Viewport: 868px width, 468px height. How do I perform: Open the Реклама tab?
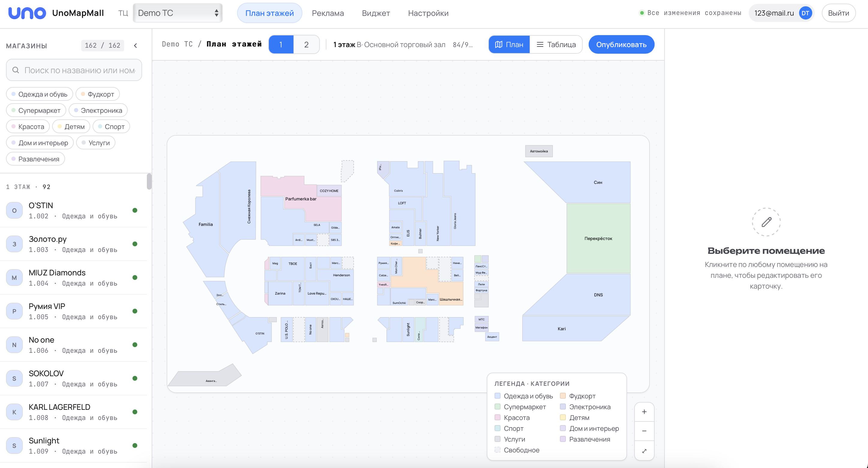tap(328, 13)
